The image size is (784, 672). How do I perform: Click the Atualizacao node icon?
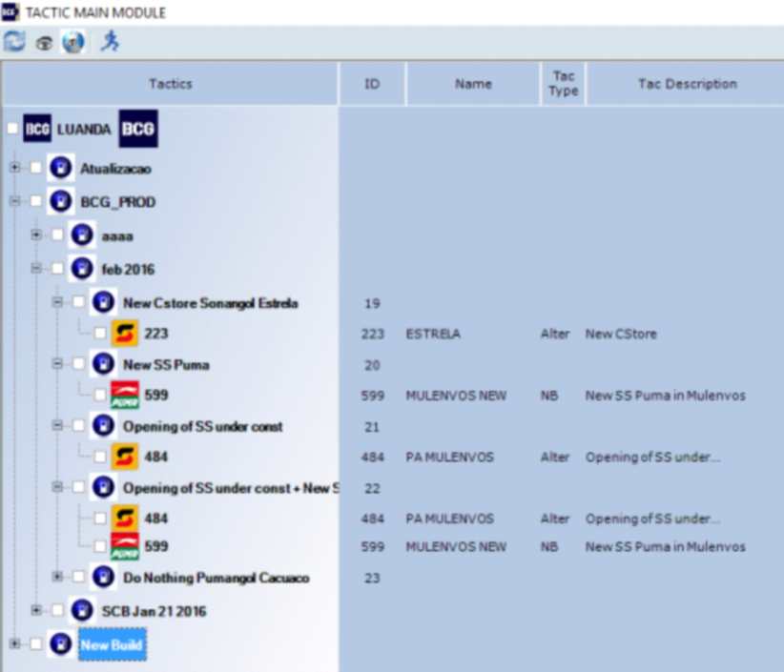point(61,168)
